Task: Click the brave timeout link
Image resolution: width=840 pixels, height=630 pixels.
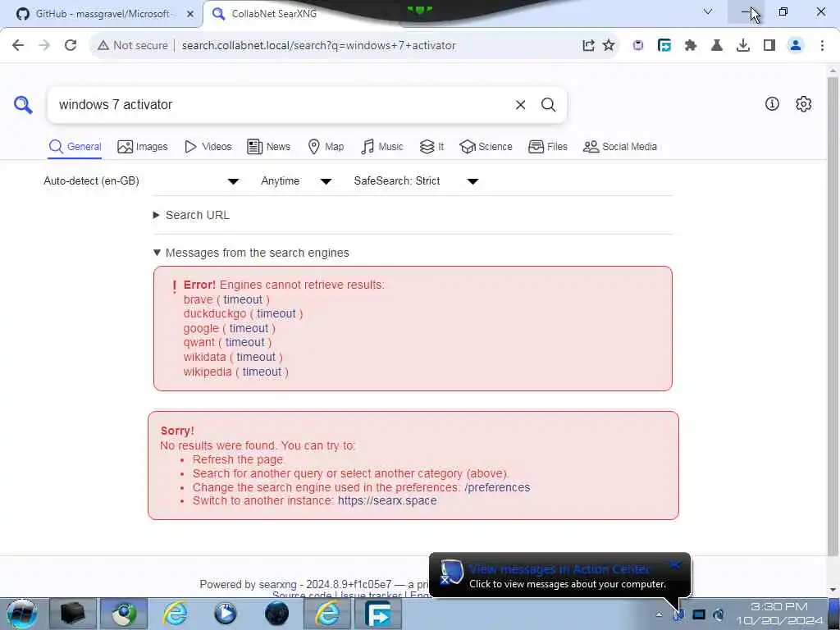Action: tap(243, 299)
